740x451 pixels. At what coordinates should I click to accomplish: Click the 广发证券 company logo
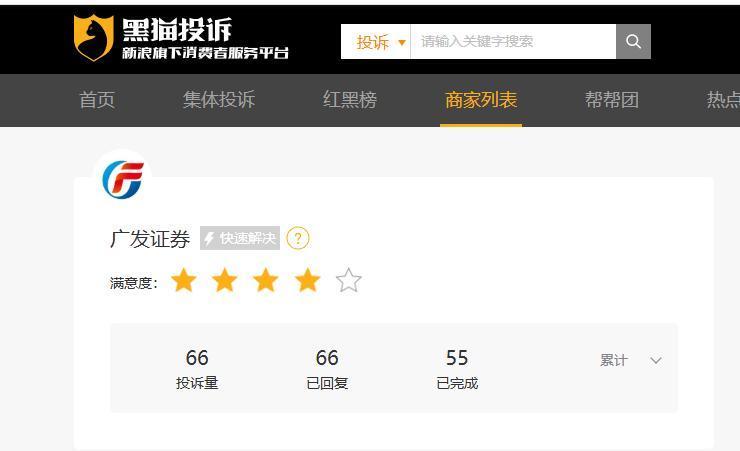point(123,179)
